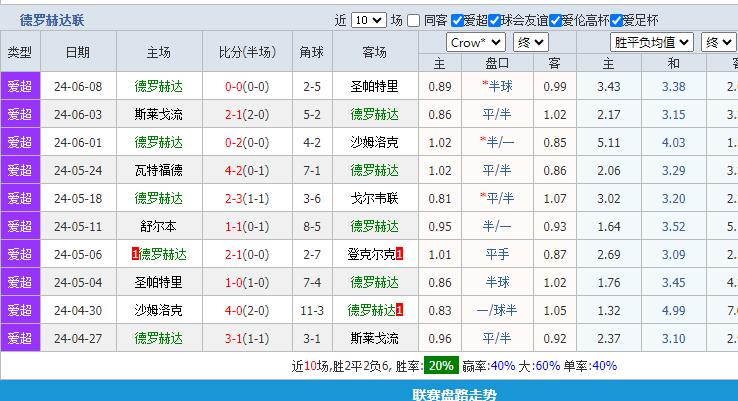Viewport: 738px width, 401px height.
Task: Open the recent matches count dropdown
Action: coord(368,20)
